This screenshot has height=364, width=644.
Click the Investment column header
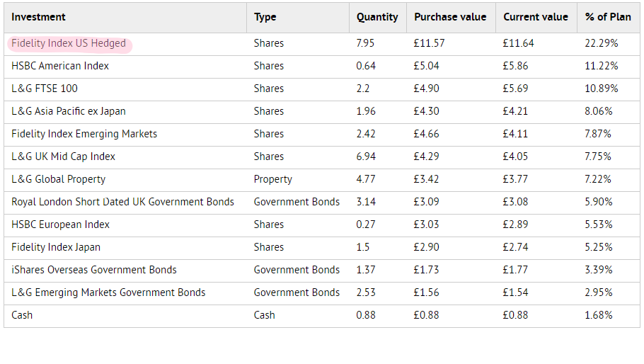[x=39, y=17]
